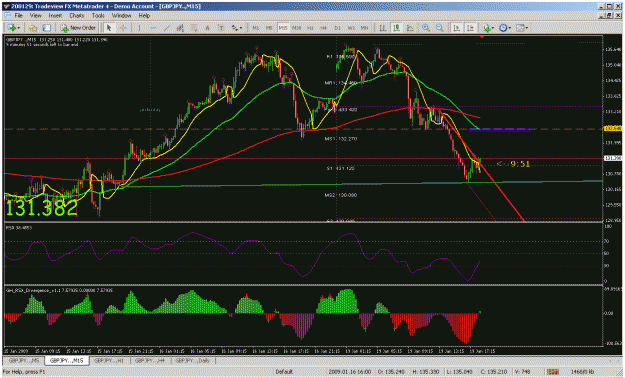Select the Vertical Line tool
Image resolution: width=625 pixels, height=378 pixels.
pyautogui.click(x=139, y=28)
